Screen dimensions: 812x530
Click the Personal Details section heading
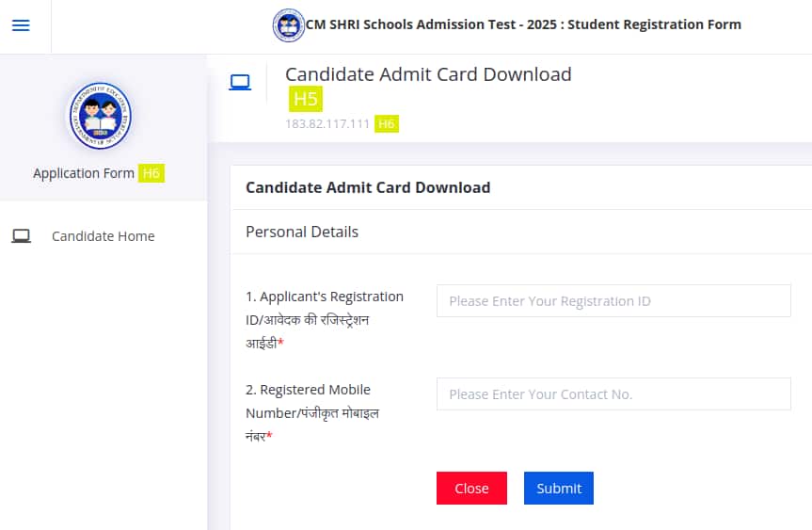302,232
